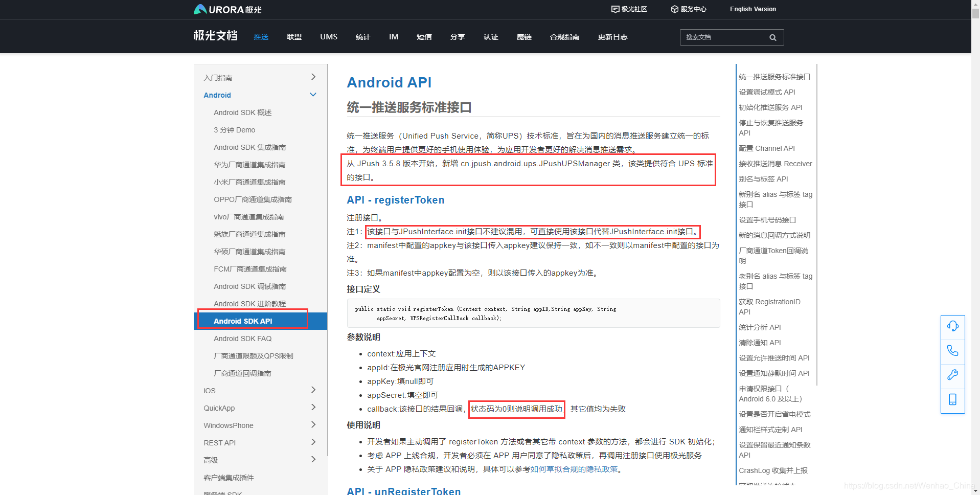Open Android SDK 进阶教程

pyautogui.click(x=249, y=304)
